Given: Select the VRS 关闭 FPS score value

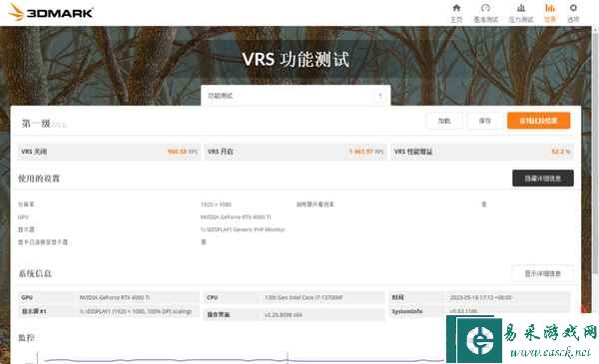Looking at the screenshot, I should (x=183, y=152).
